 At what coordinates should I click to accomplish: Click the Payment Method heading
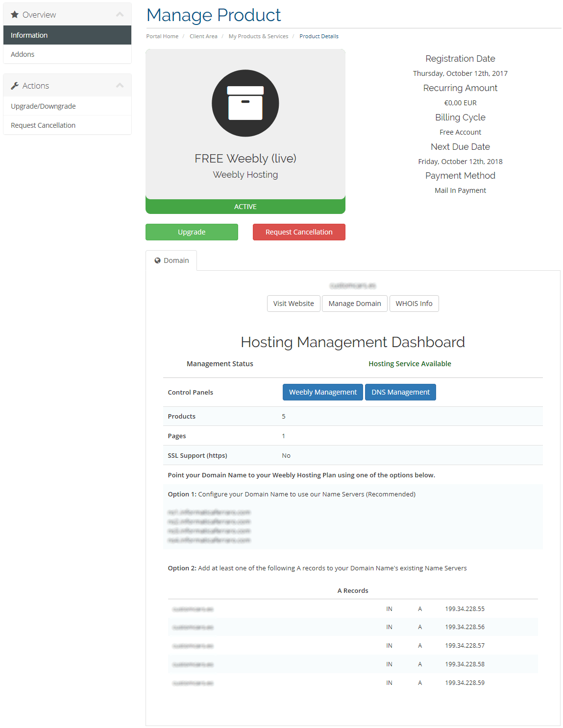(460, 176)
